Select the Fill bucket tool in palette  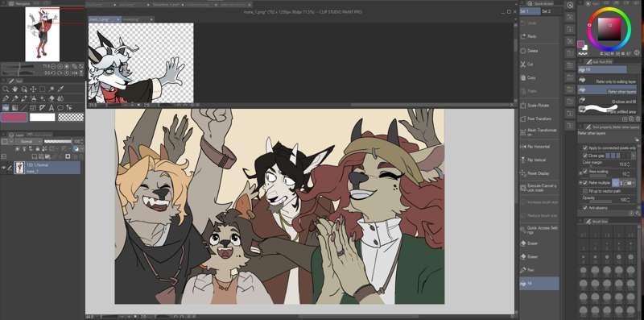click(x=6, y=108)
